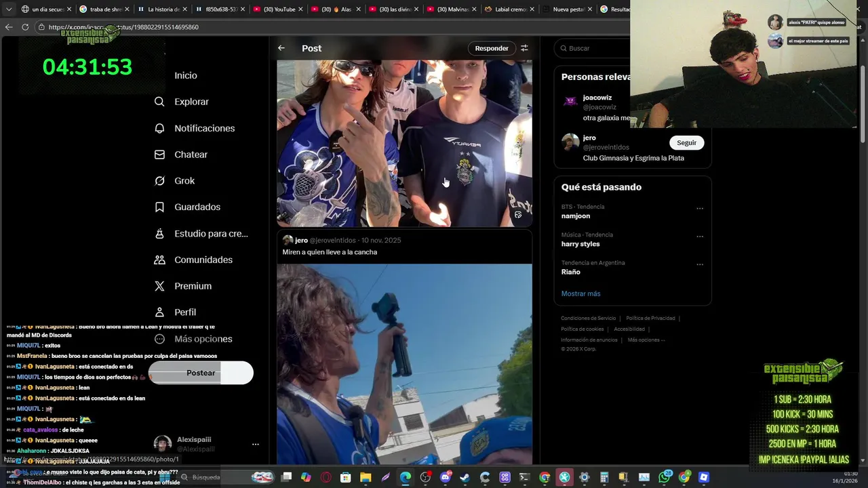Switch to the 'un día secues' tab
868x488 pixels.
46,9
